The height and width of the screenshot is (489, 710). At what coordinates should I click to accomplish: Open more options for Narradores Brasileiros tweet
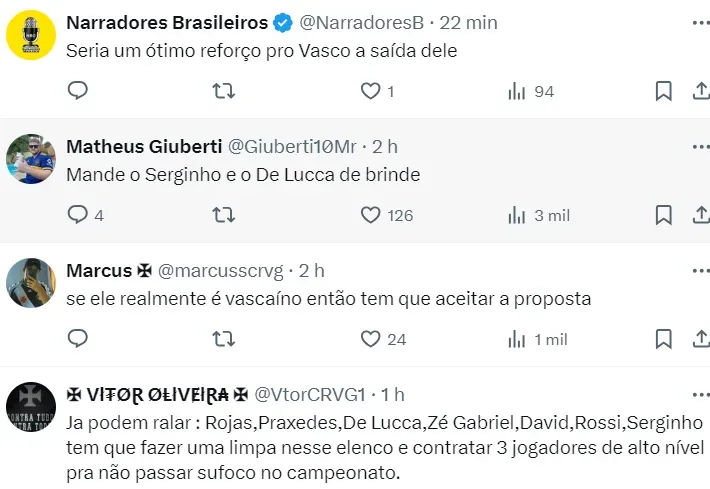point(697,22)
